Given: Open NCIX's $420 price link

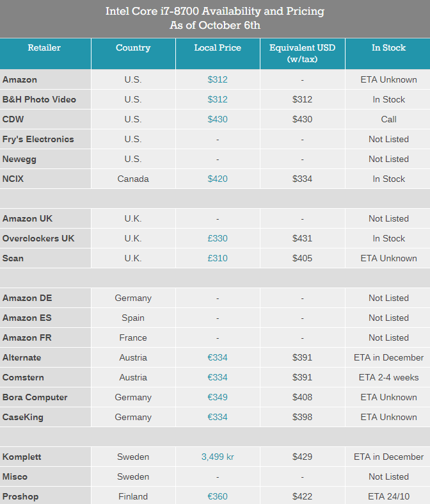Looking at the screenshot, I should 218,179.
